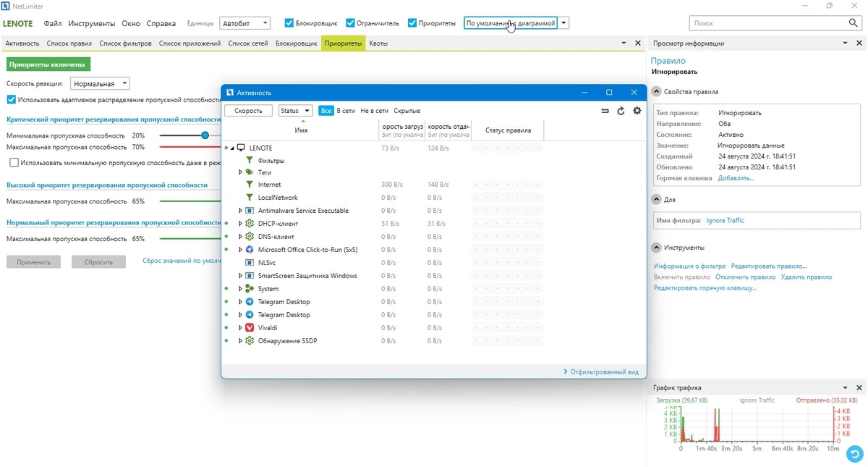Click the refresh icon in Activity window toolbar
The height and width of the screenshot is (467, 868).
pos(621,111)
